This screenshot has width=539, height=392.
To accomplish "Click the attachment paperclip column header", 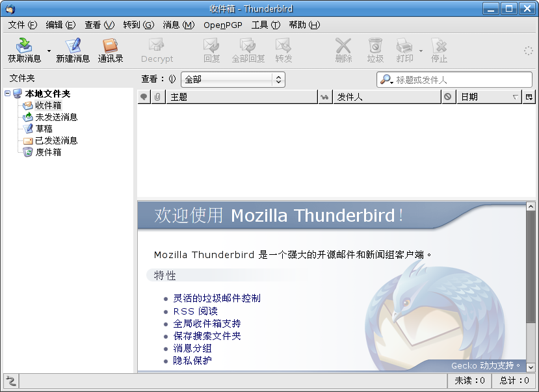I will pyautogui.click(x=158, y=97).
